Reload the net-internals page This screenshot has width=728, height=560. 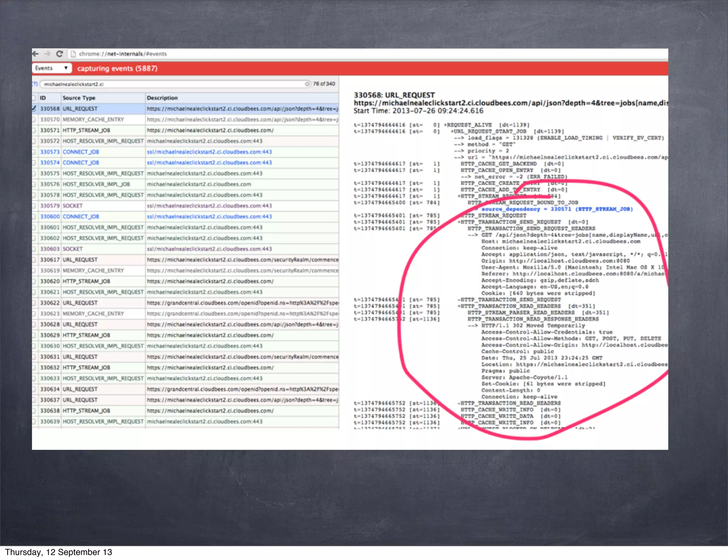tap(60, 54)
